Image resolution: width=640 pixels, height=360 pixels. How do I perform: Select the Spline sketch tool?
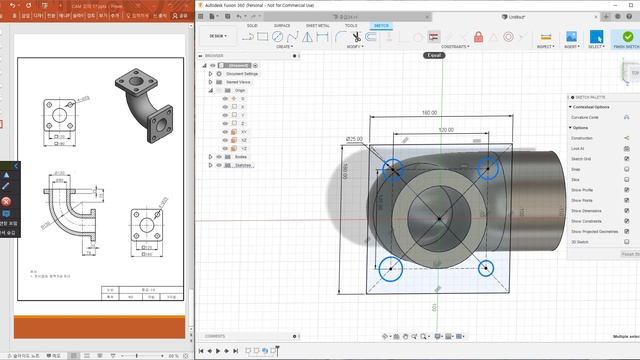click(x=292, y=37)
